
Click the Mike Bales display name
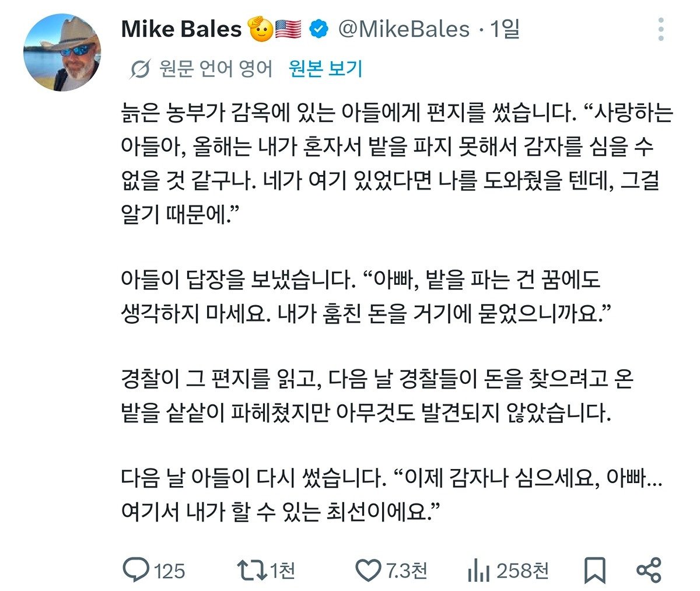(x=181, y=29)
